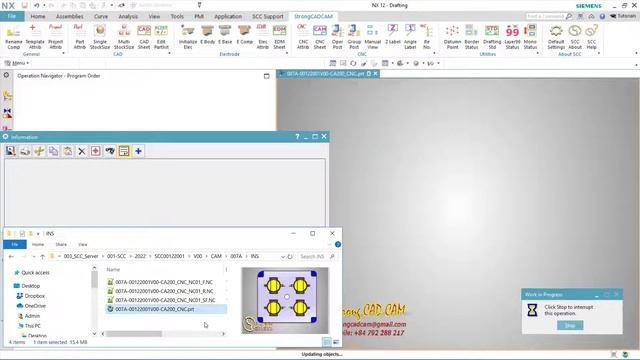640x360 pixels.
Task: Expand the General group options arrow
Action: coord(63,53)
